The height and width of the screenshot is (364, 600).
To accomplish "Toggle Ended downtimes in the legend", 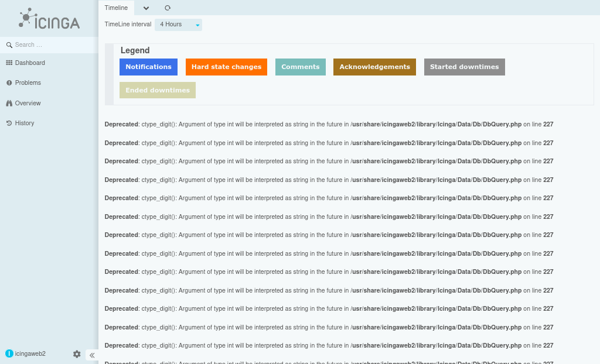I will 157,90.
